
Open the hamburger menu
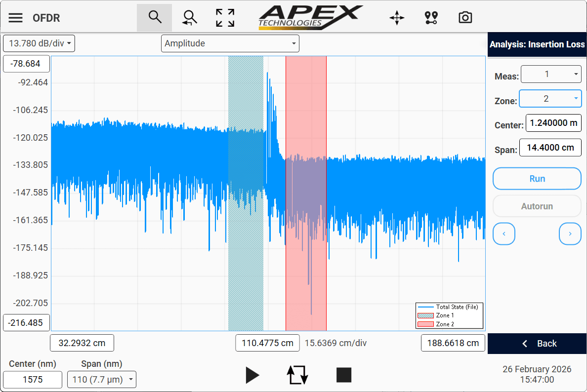pos(16,18)
